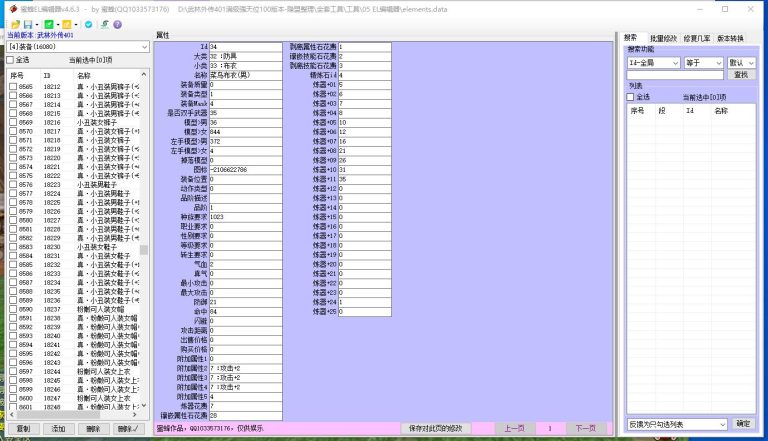This screenshot has height=441, width=768.
Task: Click 保存对此页的修改 button
Action: (x=435, y=428)
